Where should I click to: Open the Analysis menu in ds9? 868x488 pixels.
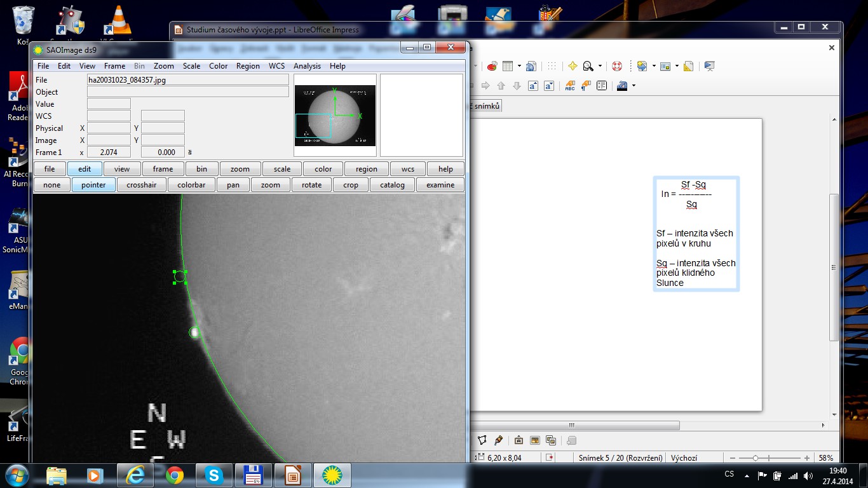[x=307, y=66]
